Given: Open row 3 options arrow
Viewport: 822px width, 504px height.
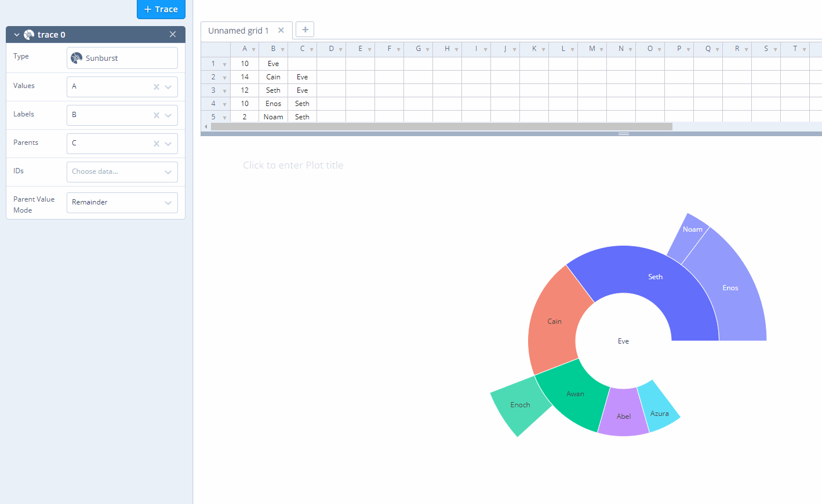Looking at the screenshot, I should (224, 91).
